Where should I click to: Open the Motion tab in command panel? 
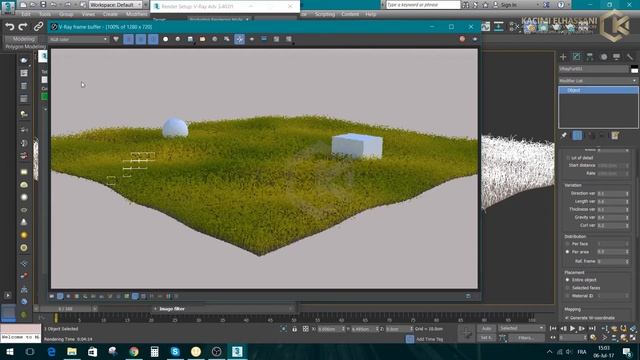pos(603,57)
